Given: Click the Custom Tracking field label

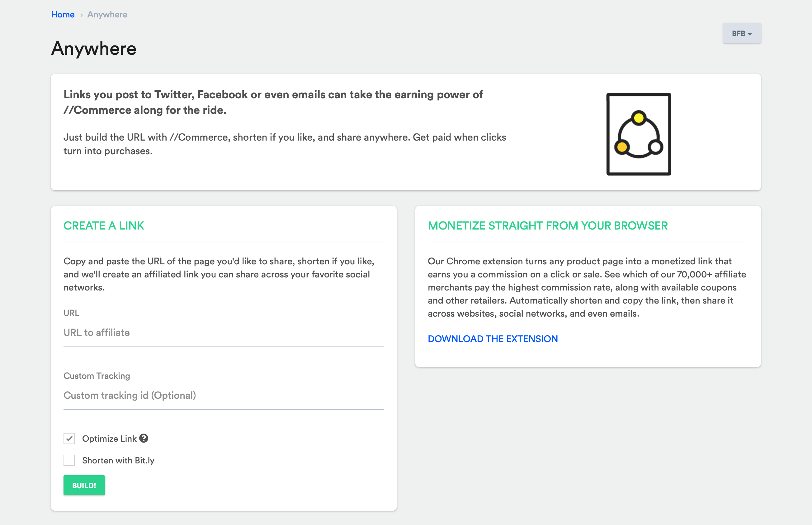Looking at the screenshot, I should tap(97, 376).
